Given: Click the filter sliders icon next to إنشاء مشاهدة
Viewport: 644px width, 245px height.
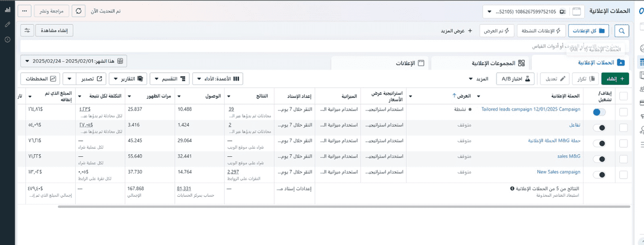Looking at the screenshot, I should 27,31.
